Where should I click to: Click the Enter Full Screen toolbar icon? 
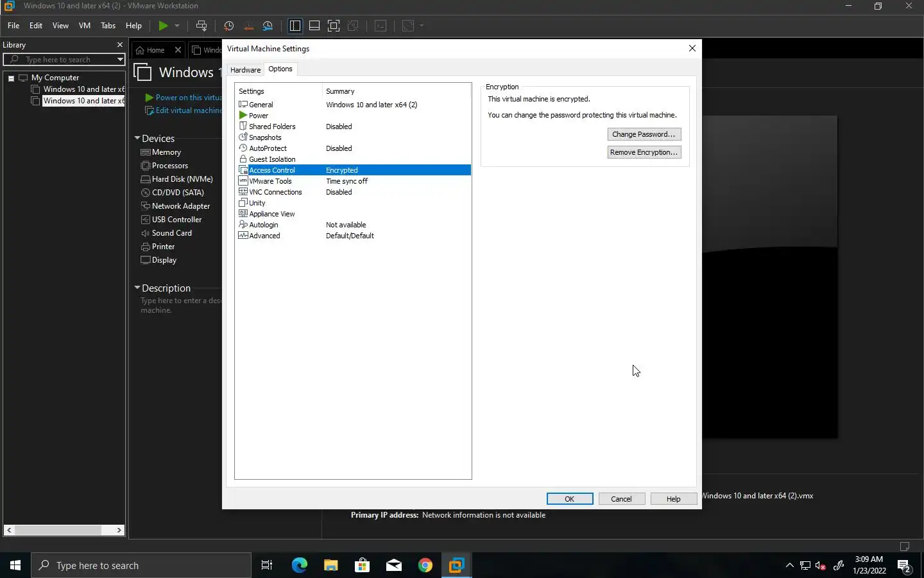[x=334, y=26]
